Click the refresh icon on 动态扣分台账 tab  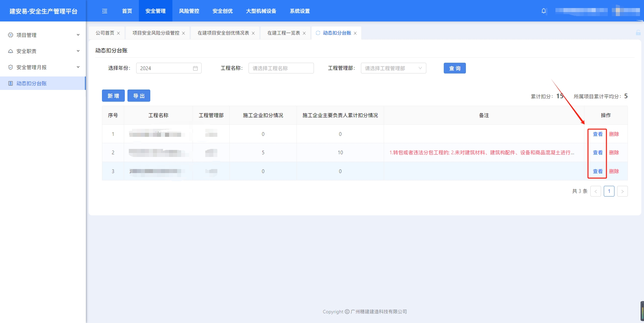click(x=318, y=33)
